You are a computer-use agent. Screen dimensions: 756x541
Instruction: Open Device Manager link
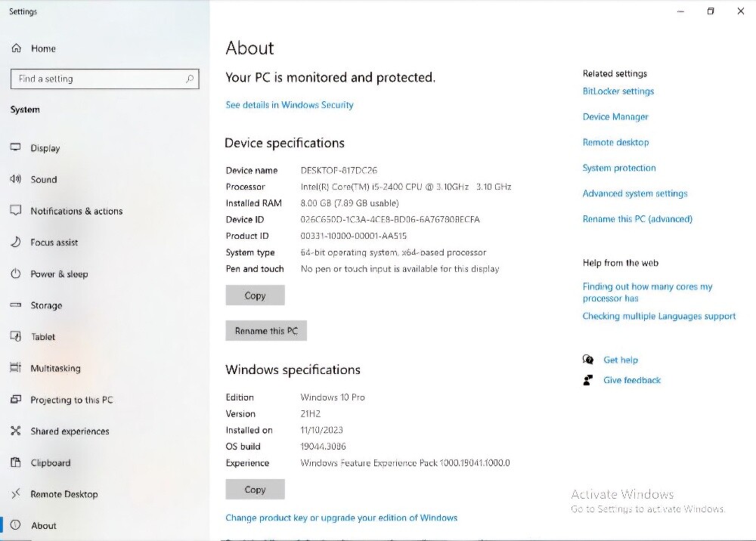click(615, 116)
